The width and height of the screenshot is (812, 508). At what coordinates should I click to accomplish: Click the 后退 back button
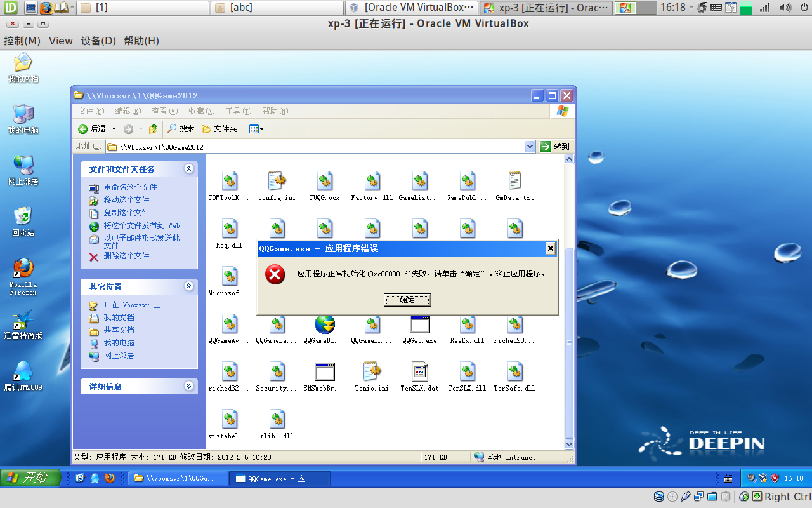pos(92,129)
